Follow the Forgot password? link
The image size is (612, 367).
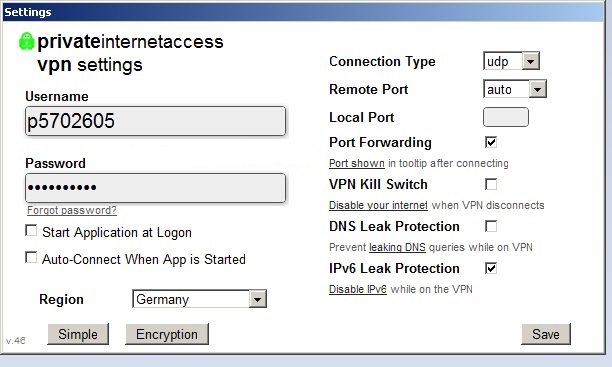coord(72,210)
